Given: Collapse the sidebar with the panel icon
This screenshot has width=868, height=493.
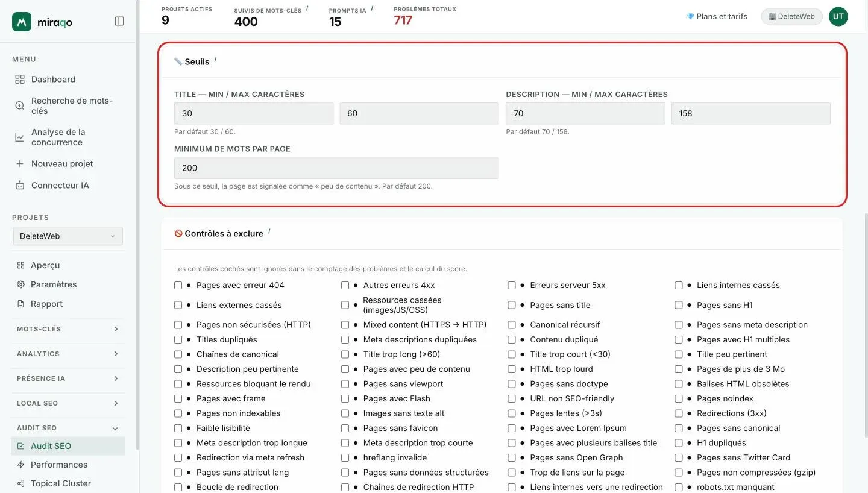Looking at the screenshot, I should (119, 21).
